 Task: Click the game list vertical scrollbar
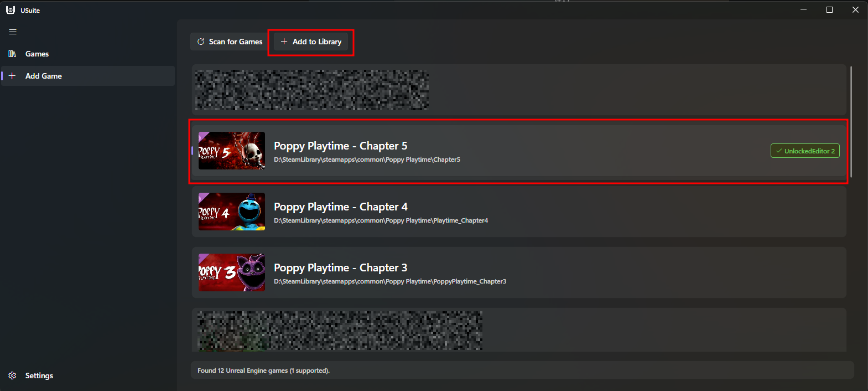851,122
